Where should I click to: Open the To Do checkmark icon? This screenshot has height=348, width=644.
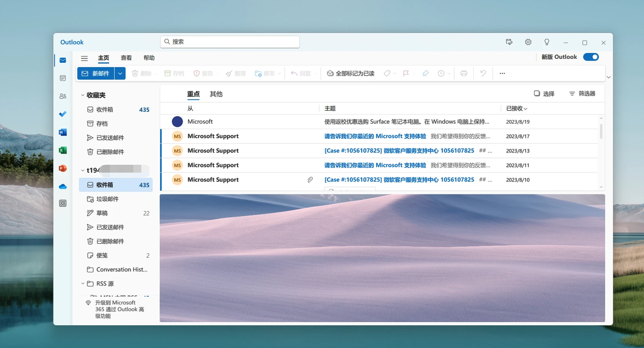(x=63, y=114)
